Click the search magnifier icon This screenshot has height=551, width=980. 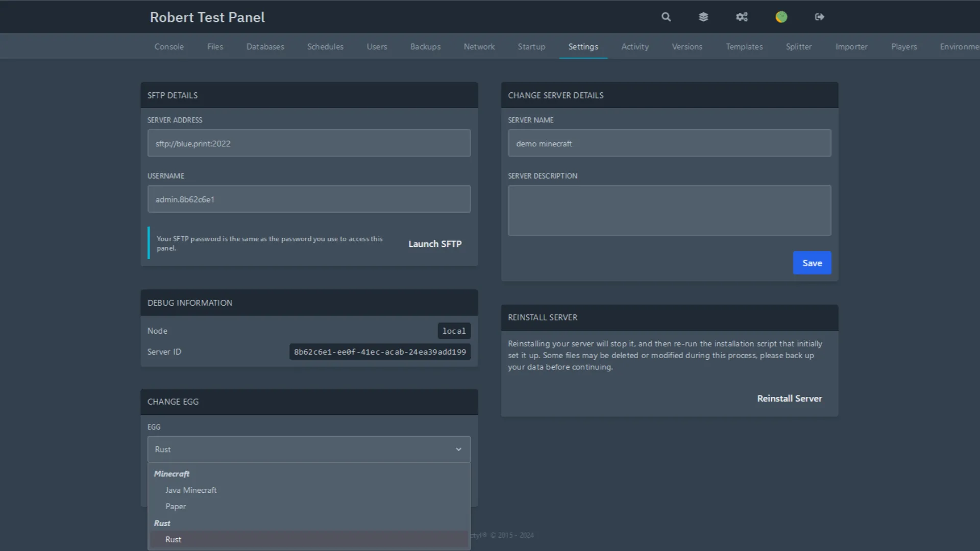point(666,17)
